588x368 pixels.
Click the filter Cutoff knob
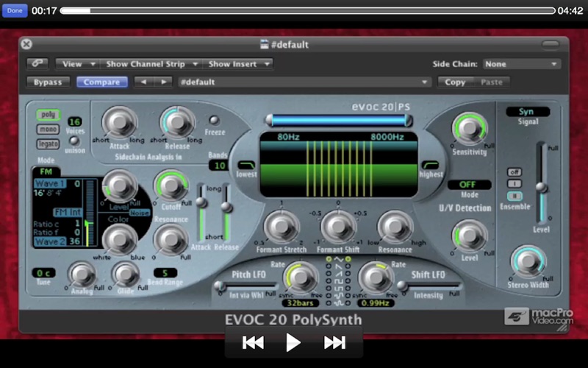(171, 185)
